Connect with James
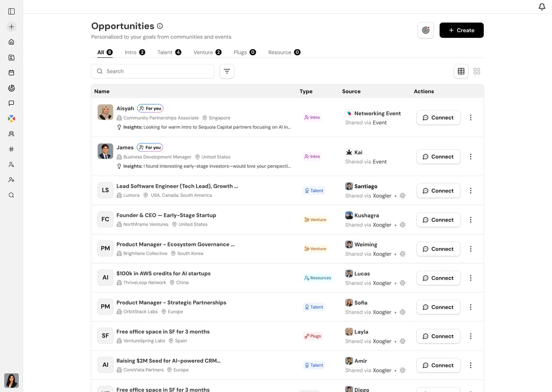The image size is (552, 392). tap(438, 157)
